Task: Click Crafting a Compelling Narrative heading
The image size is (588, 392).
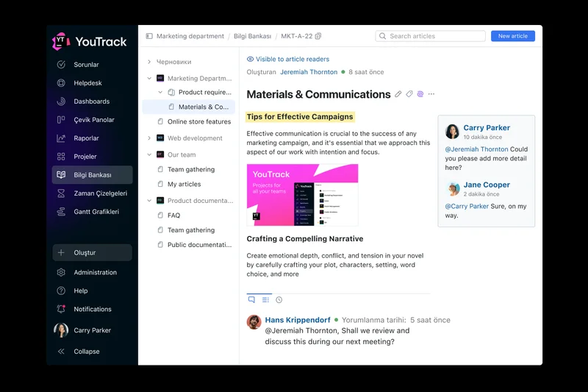Action: (305, 238)
